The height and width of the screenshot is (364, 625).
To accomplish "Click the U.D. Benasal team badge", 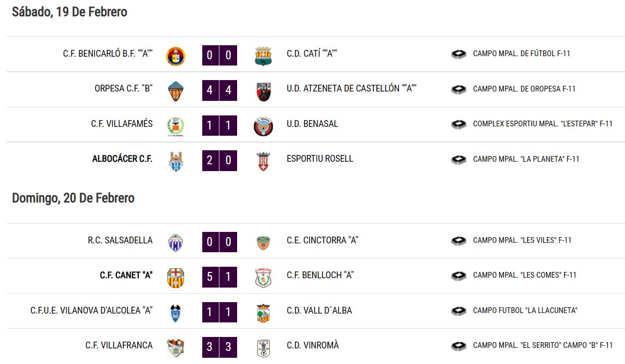I will (264, 126).
